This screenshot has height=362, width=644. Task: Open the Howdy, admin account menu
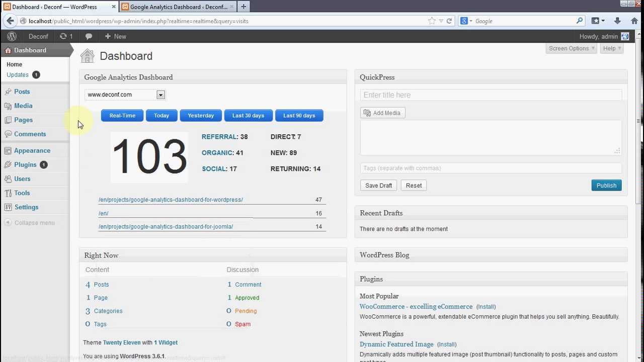click(x=604, y=36)
